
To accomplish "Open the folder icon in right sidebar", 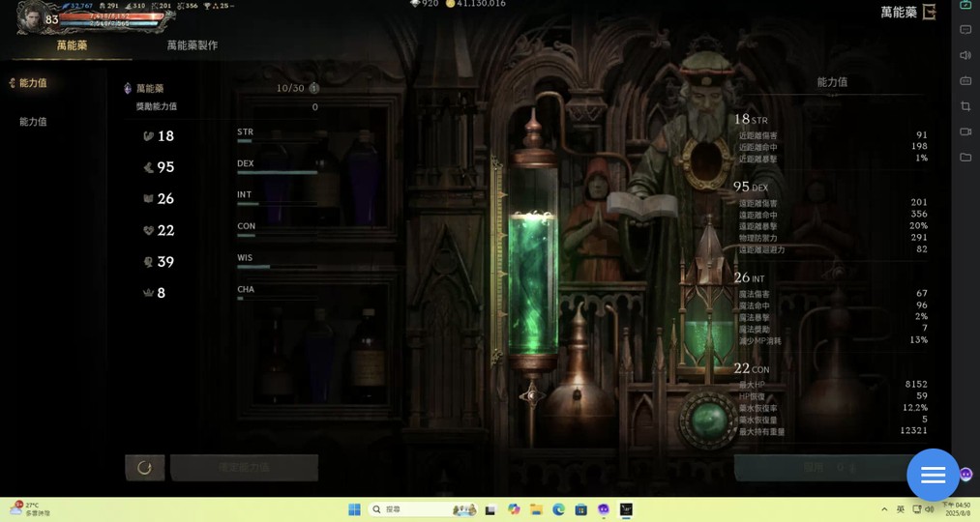I will click(965, 158).
